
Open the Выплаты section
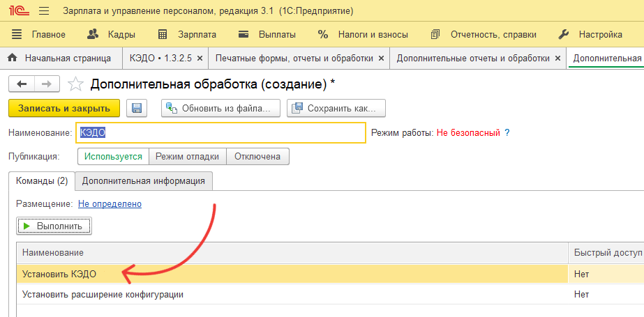[x=267, y=35]
